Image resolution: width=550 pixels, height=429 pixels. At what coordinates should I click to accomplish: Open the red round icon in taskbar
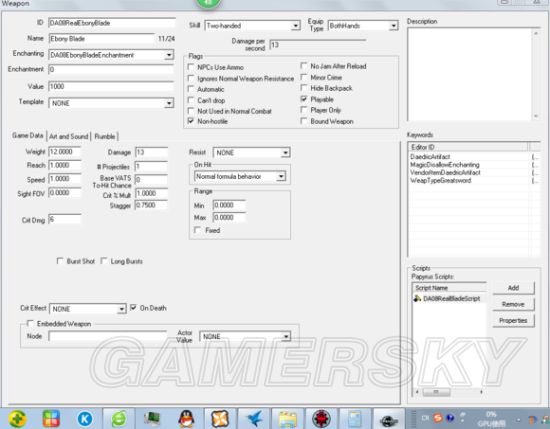[x=321, y=419]
